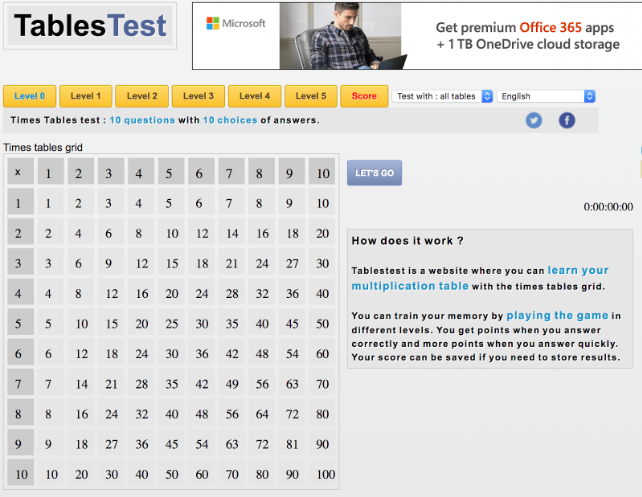
Task: Click grid cell 100
Action: click(x=322, y=473)
